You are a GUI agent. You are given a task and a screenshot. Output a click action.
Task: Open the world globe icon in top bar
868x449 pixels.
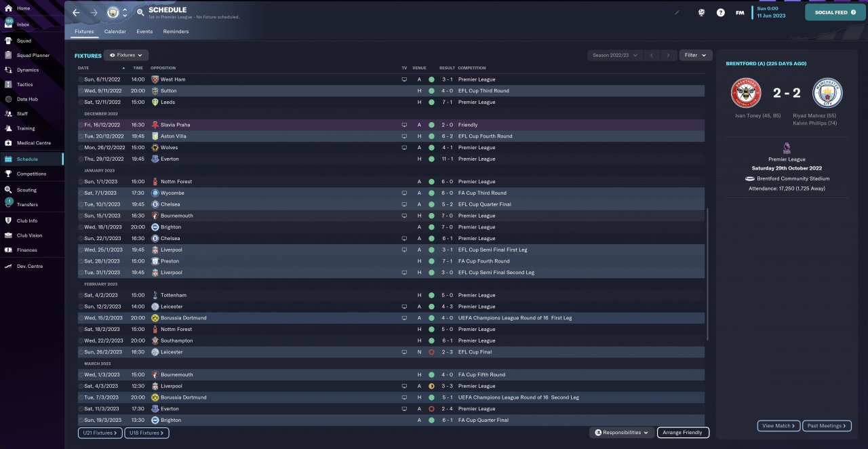coord(701,12)
